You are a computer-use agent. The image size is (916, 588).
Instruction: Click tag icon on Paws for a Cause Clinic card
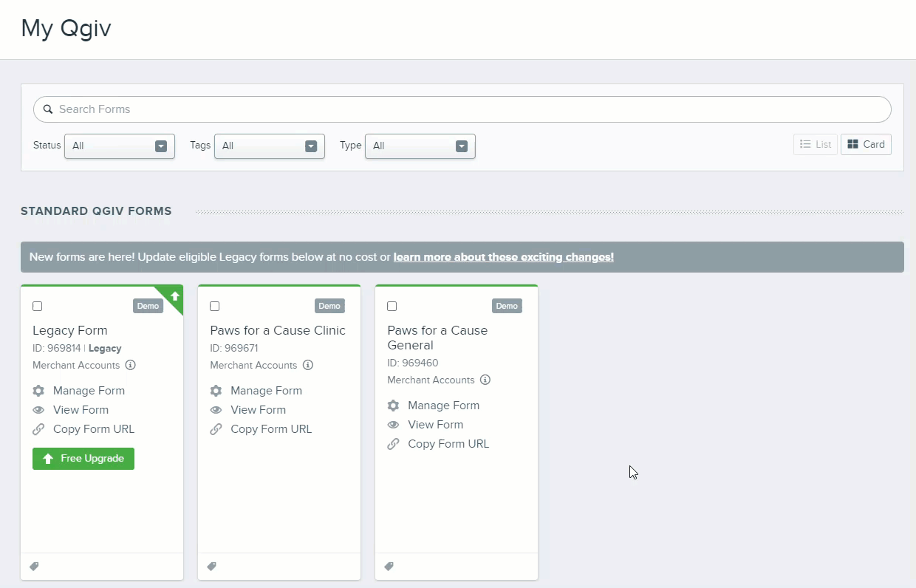point(211,567)
